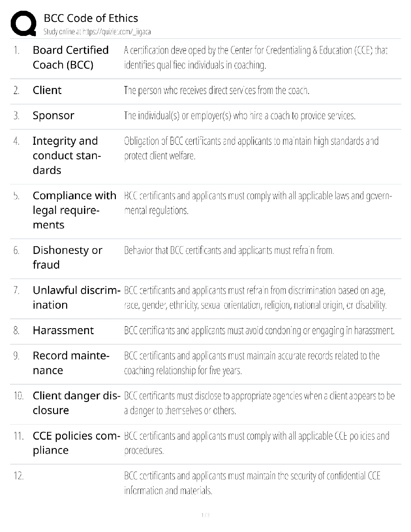Select the term Board Certified Coach (BCC)
411x532 pixels.
[71, 57]
